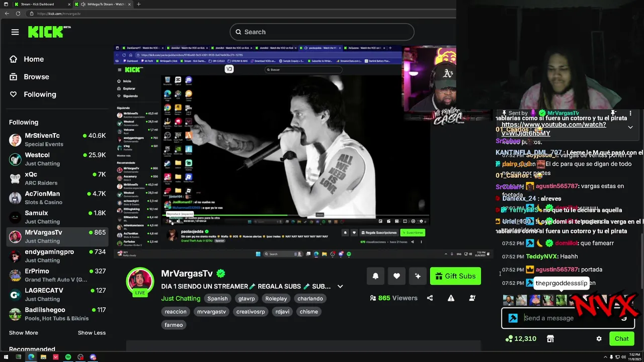
Task: Open MrStivenTc channel from following list
Action: [x=57, y=140]
